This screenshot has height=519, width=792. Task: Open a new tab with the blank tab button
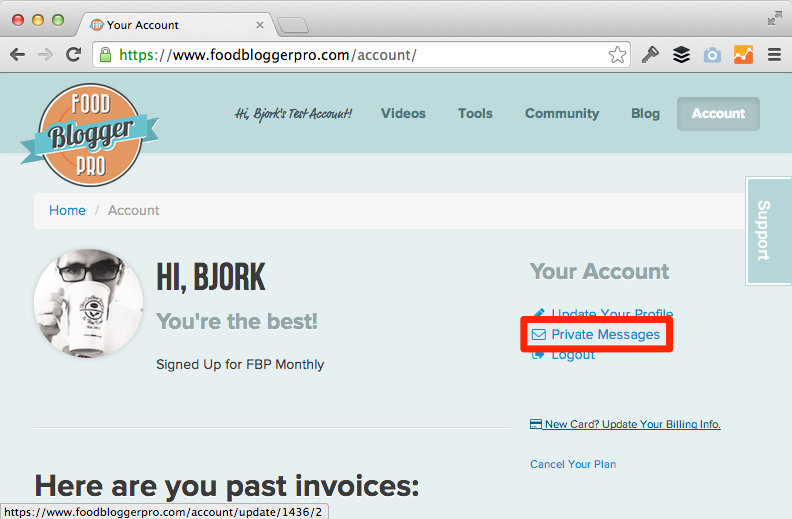pos(293,25)
